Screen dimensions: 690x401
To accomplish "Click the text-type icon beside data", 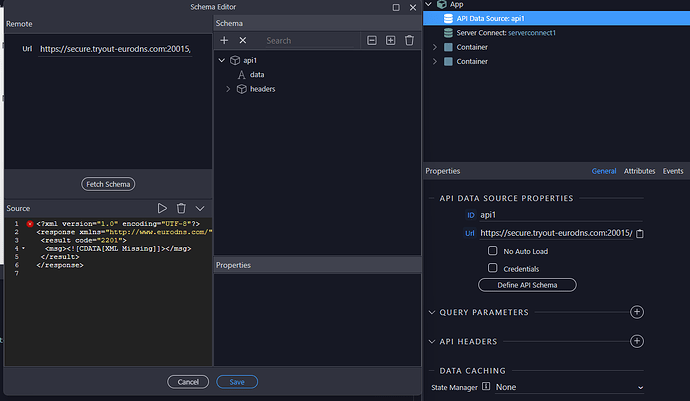I will click(241, 75).
